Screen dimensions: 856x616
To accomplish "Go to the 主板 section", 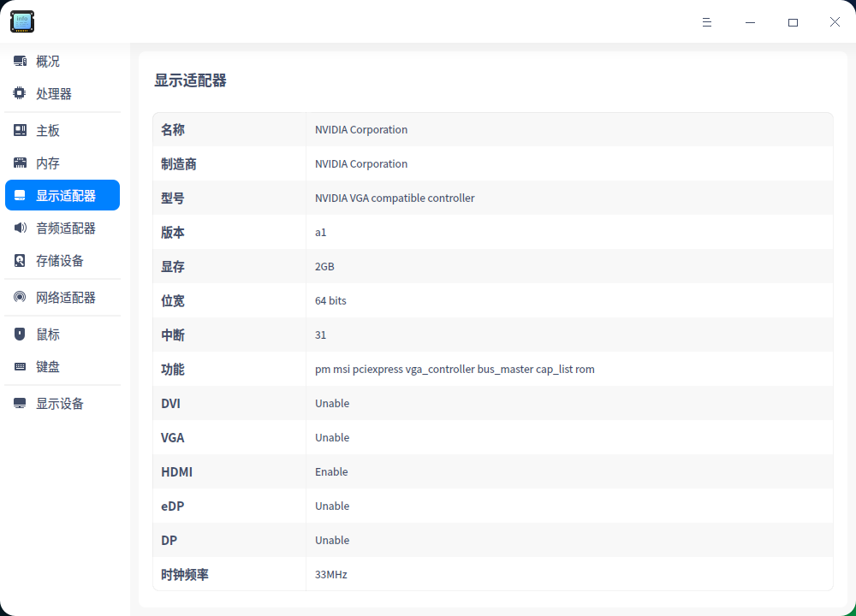I will pyautogui.click(x=62, y=130).
